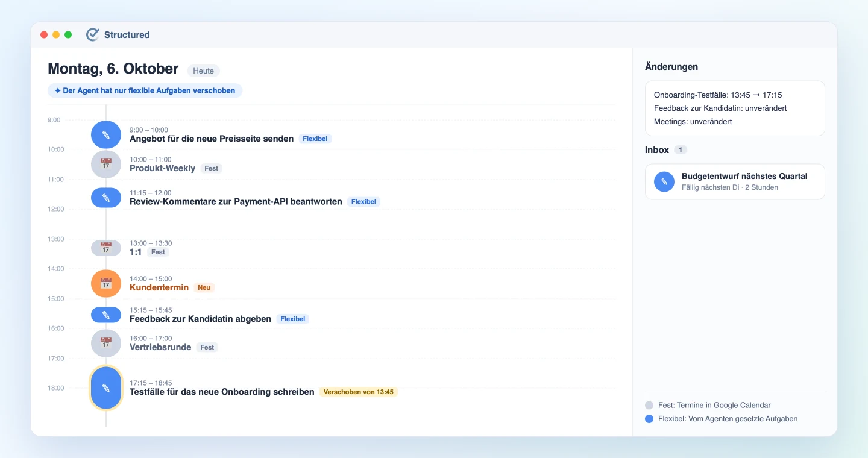This screenshot has width=868, height=458.
Task: Open the Vertriebsrunde event title
Action: click(x=160, y=347)
